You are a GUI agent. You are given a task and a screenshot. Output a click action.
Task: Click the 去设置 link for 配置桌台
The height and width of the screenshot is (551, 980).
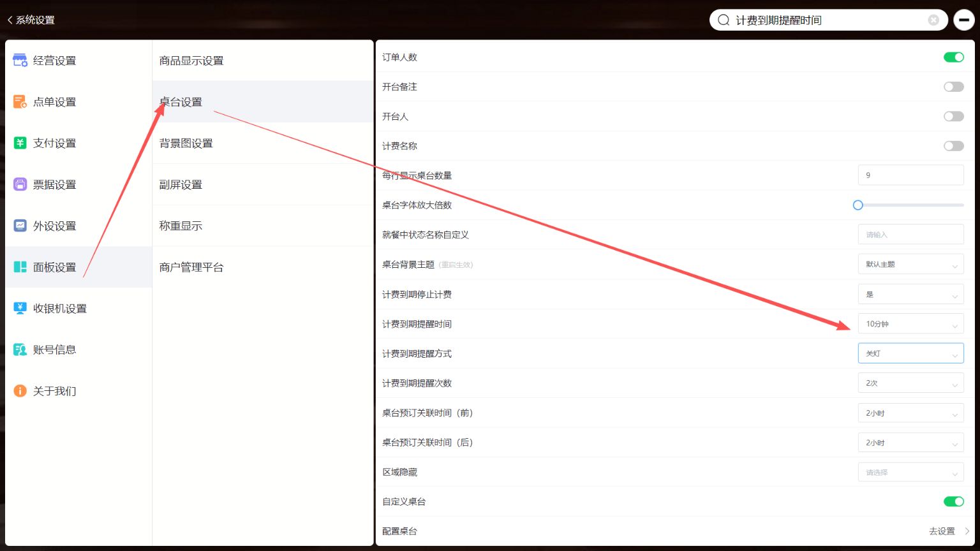click(x=942, y=531)
